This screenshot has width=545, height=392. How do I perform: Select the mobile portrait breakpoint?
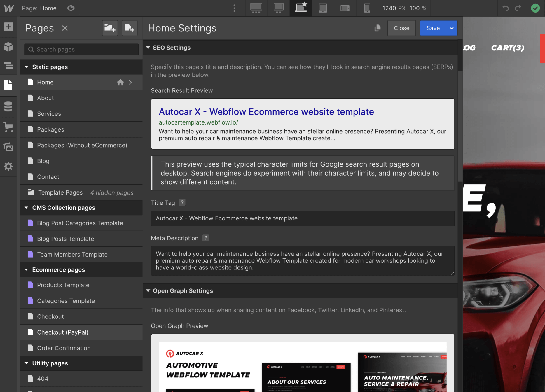click(x=367, y=8)
